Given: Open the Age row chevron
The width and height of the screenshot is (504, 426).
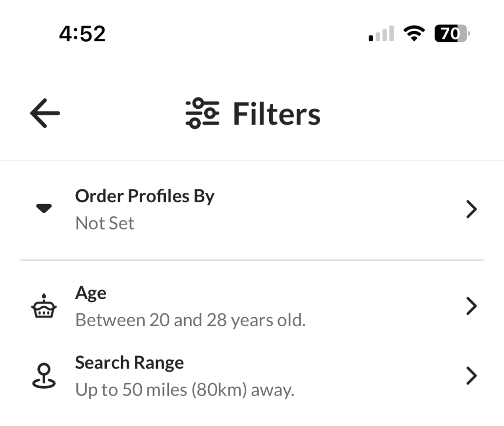Looking at the screenshot, I should pos(472,306).
